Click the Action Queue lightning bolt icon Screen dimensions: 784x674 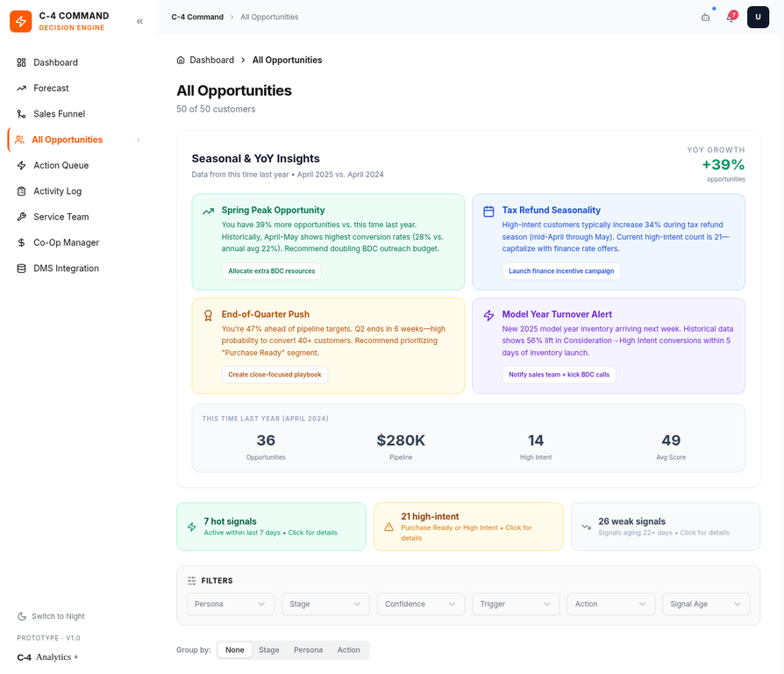tap(21, 166)
